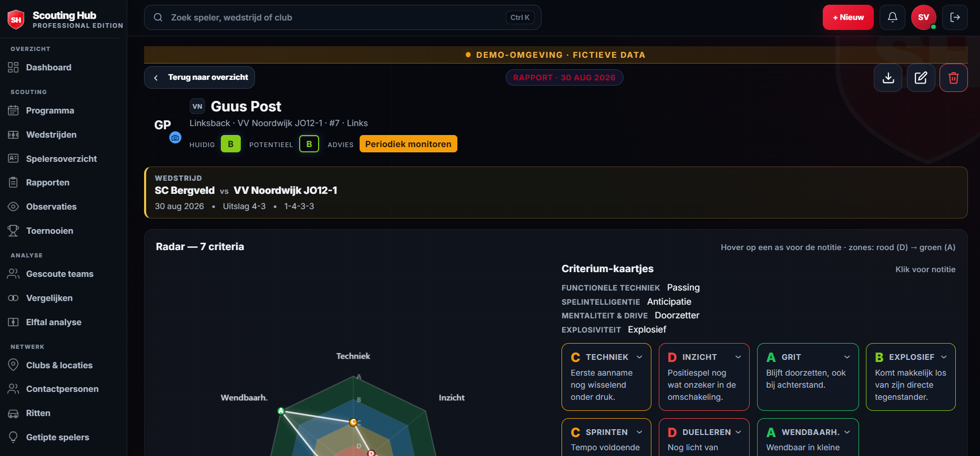Expand the Inzicht criterion card
980x456 pixels.
click(704, 377)
